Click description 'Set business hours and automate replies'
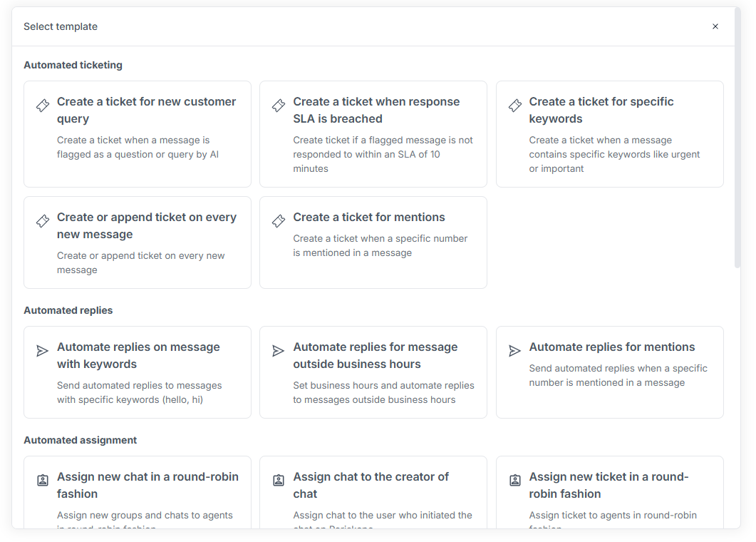Viewport: 756px width, 542px height. (x=383, y=385)
